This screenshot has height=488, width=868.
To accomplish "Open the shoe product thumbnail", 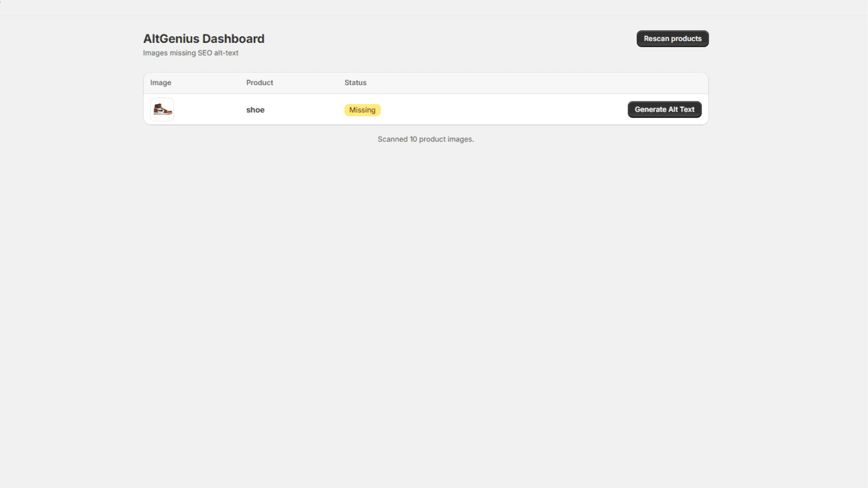I will [x=162, y=110].
